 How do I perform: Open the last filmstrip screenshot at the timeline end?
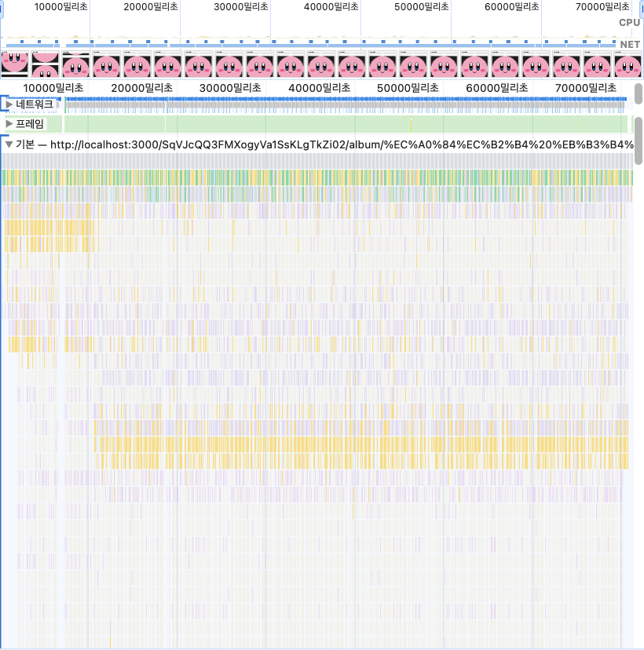tap(628, 64)
